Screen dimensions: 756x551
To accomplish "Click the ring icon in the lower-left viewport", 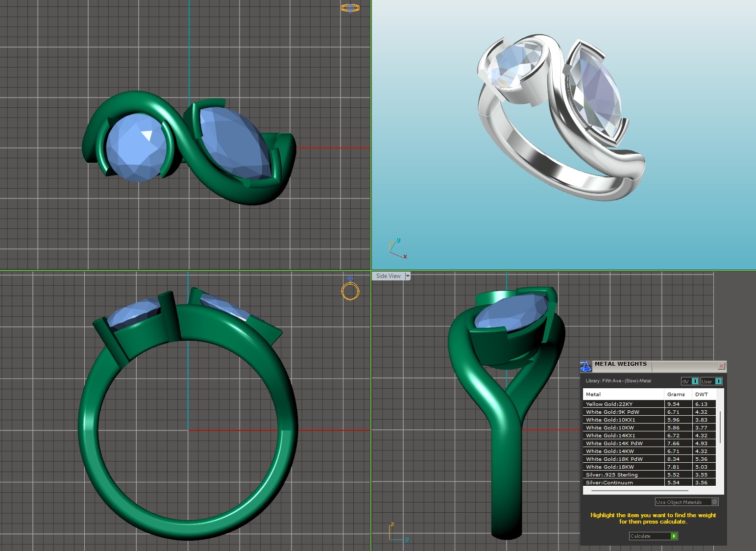I will tap(350, 289).
